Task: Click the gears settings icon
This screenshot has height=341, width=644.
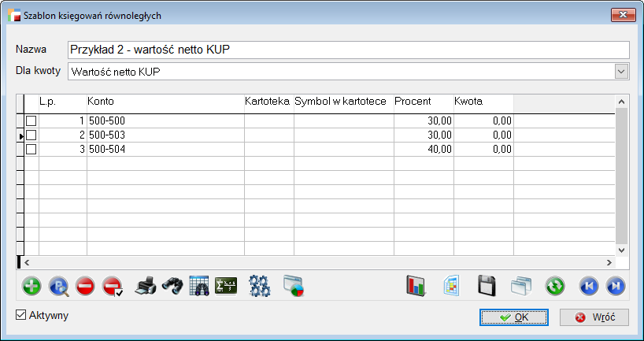Action: tap(259, 286)
